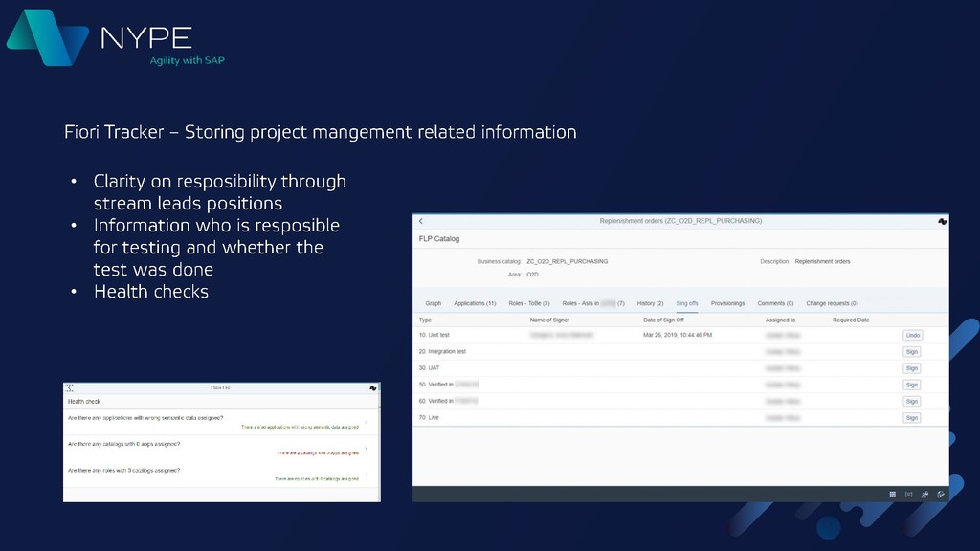Click the red 'catalogs with 0 apps' result text
980x551 pixels.
pyautogui.click(x=318, y=452)
